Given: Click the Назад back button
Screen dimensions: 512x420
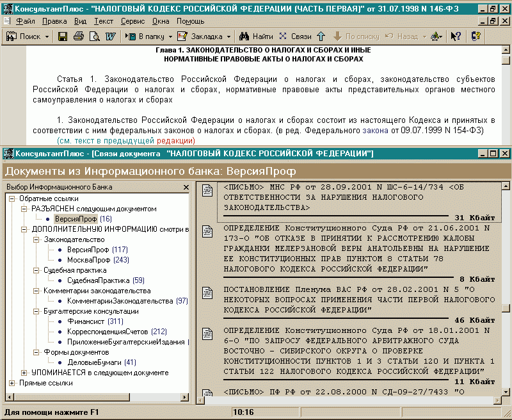Looking at the screenshot, I should pyautogui.click(x=402, y=36).
